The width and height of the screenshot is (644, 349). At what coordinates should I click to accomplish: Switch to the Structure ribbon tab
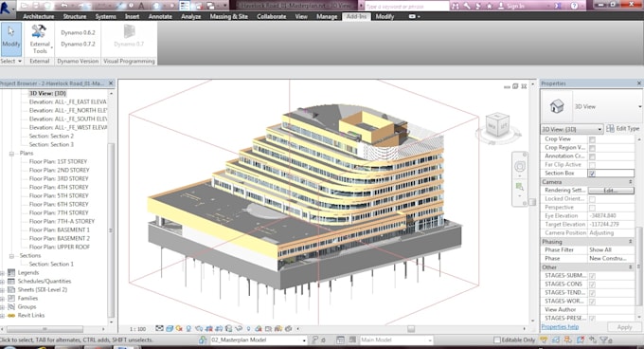[x=75, y=16]
